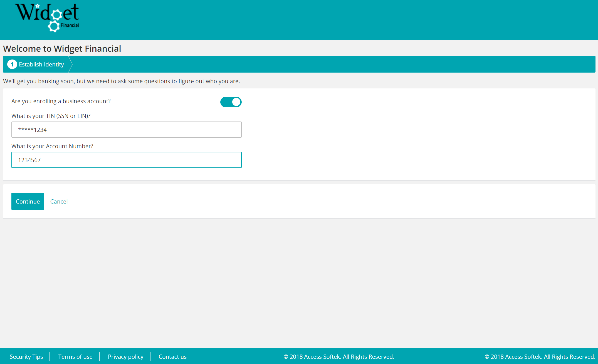Select the Establish Identity step
Viewport: 598px width, 364px height.
(x=41, y=65)
